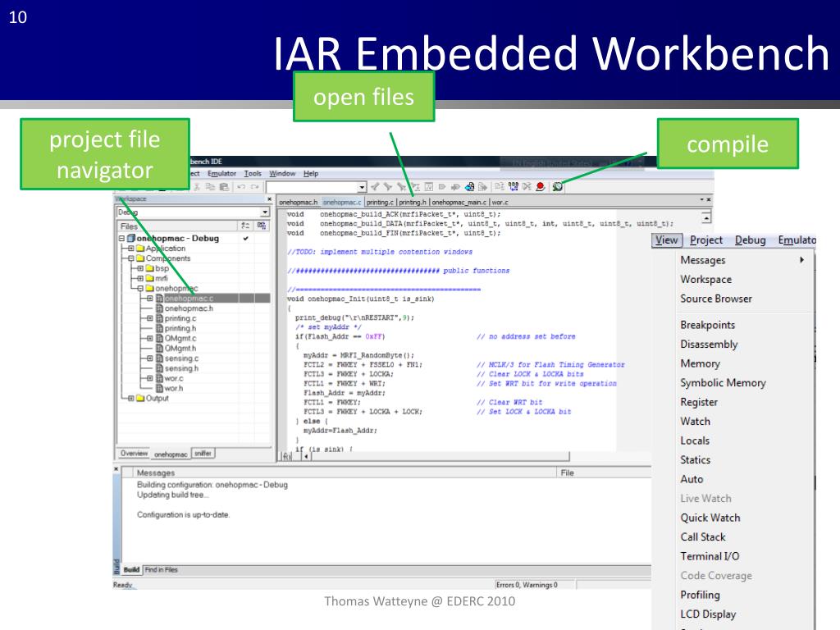The width and height of the screenshot is (840, 630).
Task: Click the Make build toolbar icon
Action: tap(514, 186)
